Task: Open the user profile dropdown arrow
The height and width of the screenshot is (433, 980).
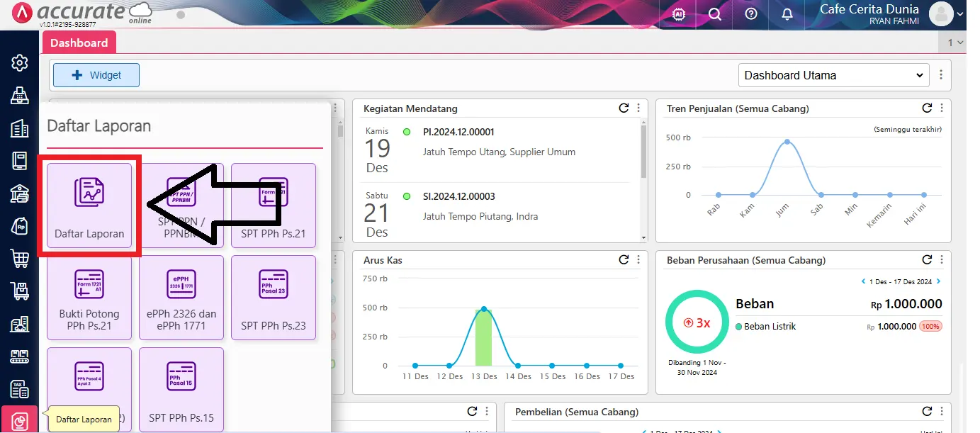Action: [x=961, y=13]
